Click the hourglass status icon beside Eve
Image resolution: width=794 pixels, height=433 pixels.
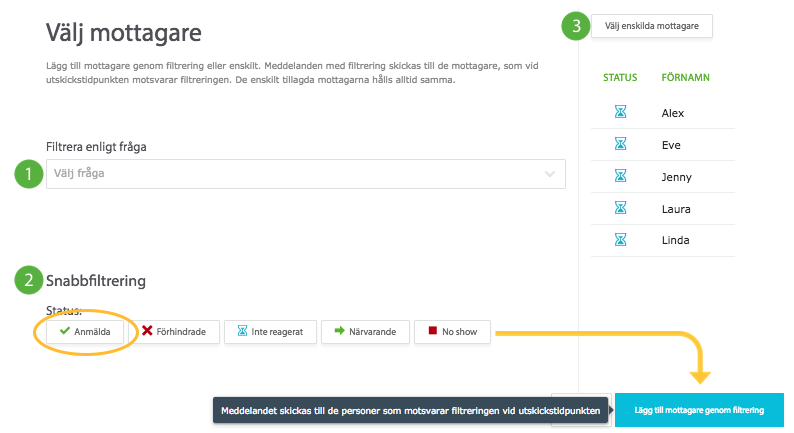coord(620,144)
